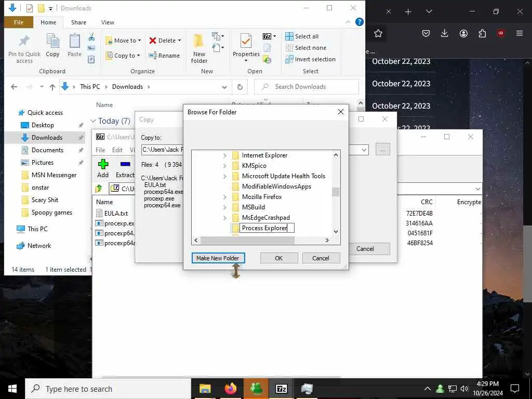The width and height of the screenshot is (532, 399).
Task: Switch to the View ribbon tab
Action: point(108,22)
